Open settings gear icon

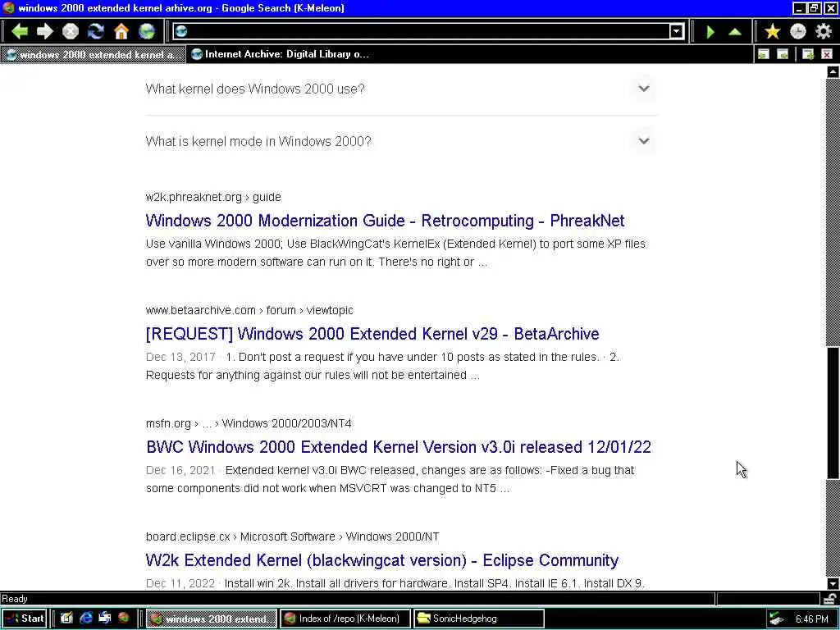(x=824, y=32)
